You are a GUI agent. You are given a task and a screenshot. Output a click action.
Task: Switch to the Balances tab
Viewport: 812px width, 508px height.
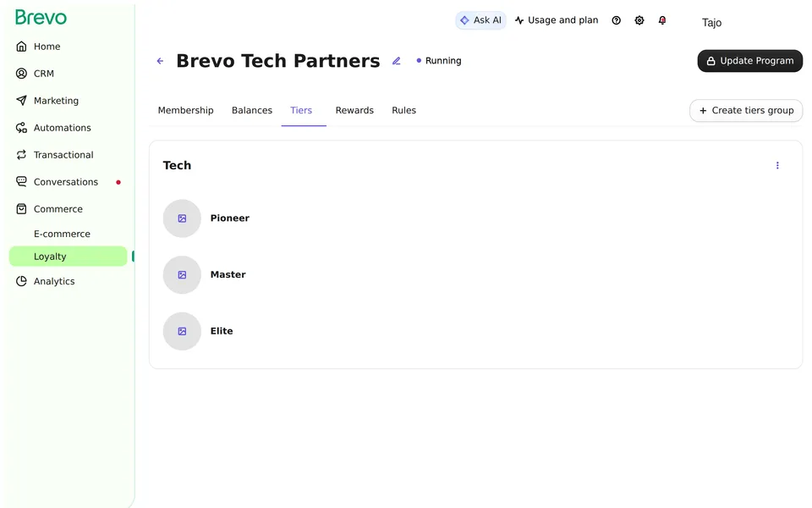tap(252, 110)
